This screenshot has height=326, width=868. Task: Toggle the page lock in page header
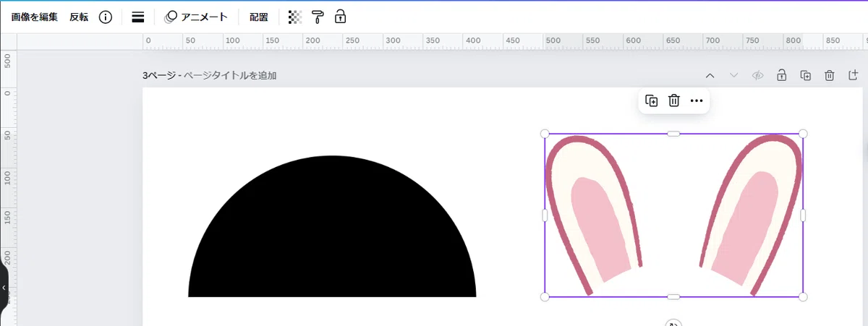pos(781,75)
